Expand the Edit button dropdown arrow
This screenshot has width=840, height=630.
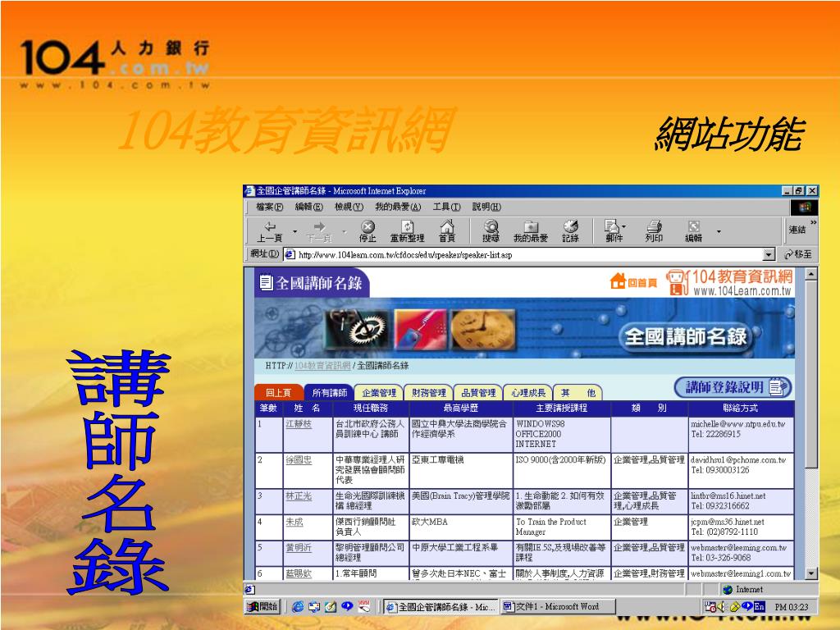click(719, 231)
